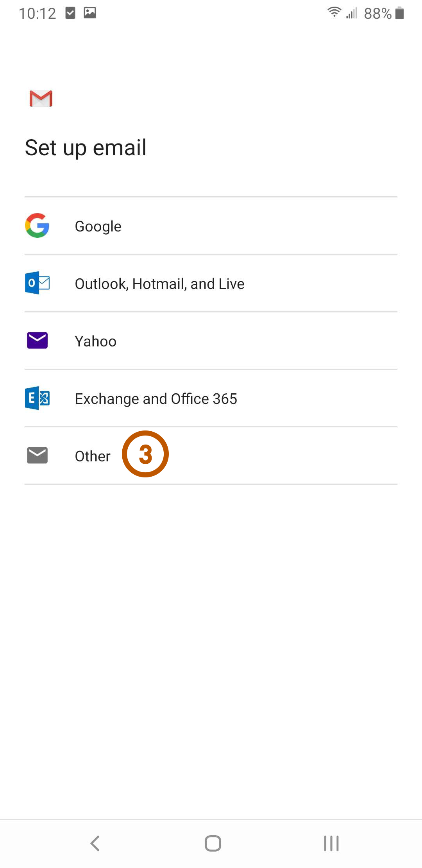422x868 pixels.
Task: Tap the Google G logo icon
Action: coord(37,226)
